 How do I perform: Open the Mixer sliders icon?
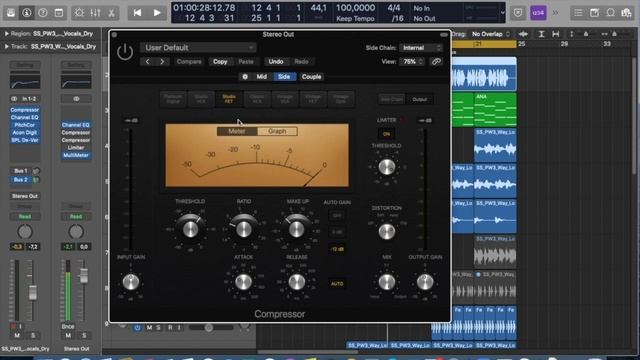tap(95, 13)
